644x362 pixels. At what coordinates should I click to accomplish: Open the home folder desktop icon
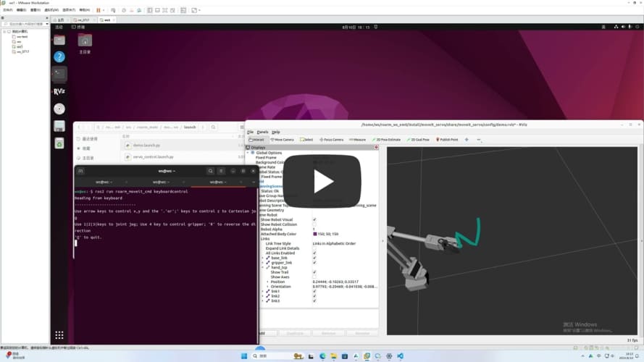(85, 43)
